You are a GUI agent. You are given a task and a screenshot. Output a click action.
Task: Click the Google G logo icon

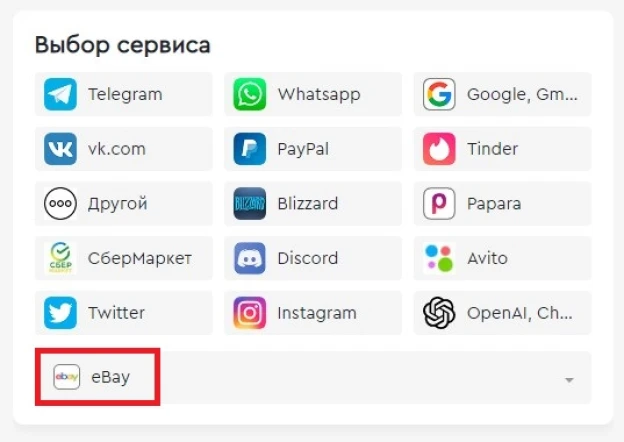439,94
